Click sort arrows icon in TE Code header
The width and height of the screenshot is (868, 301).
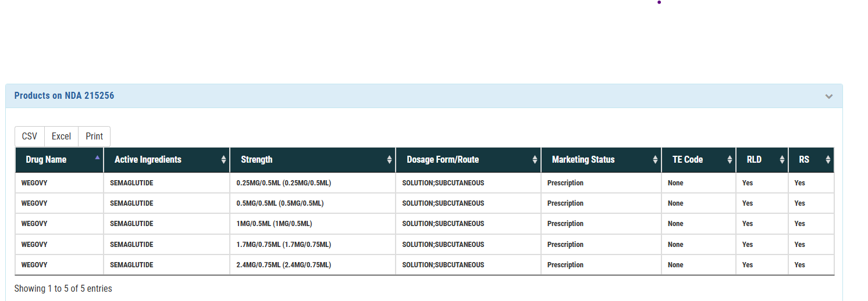[x=730, y=160]
